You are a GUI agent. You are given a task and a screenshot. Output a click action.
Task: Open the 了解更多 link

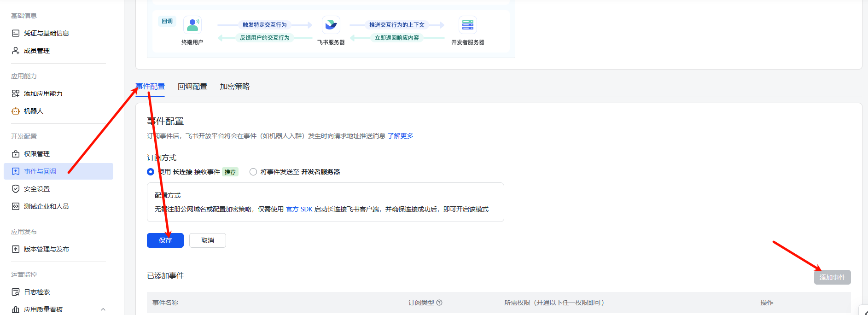[x=400, y=136]
